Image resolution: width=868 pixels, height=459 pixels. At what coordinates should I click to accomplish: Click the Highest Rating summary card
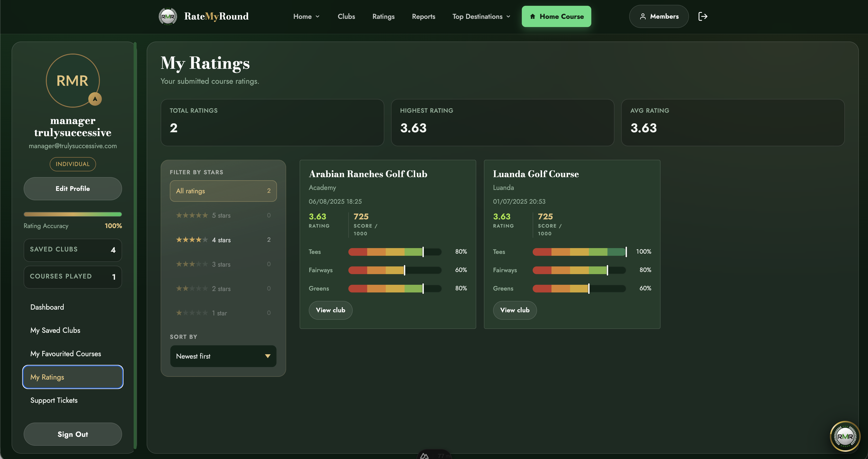coord(503,122)
